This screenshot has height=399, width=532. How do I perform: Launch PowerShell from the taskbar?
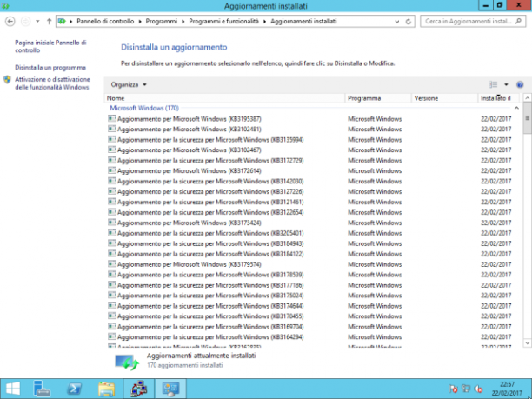pos(74,389)
